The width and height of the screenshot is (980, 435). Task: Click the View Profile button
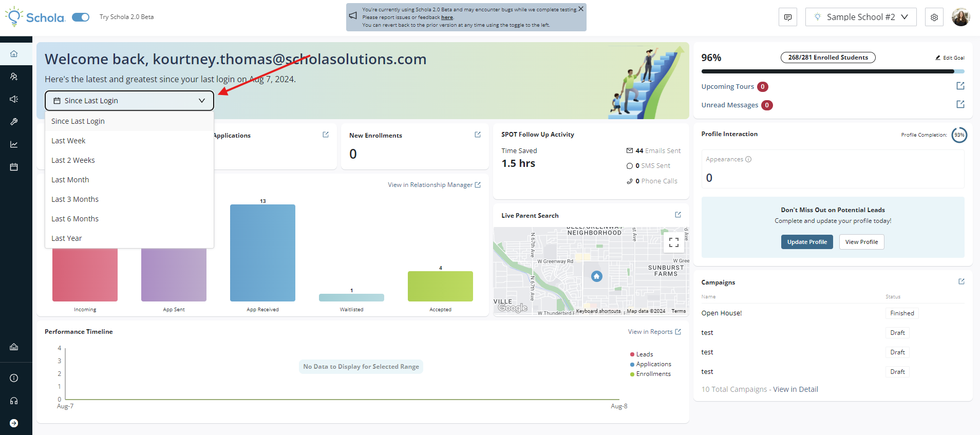pos(861,242)
